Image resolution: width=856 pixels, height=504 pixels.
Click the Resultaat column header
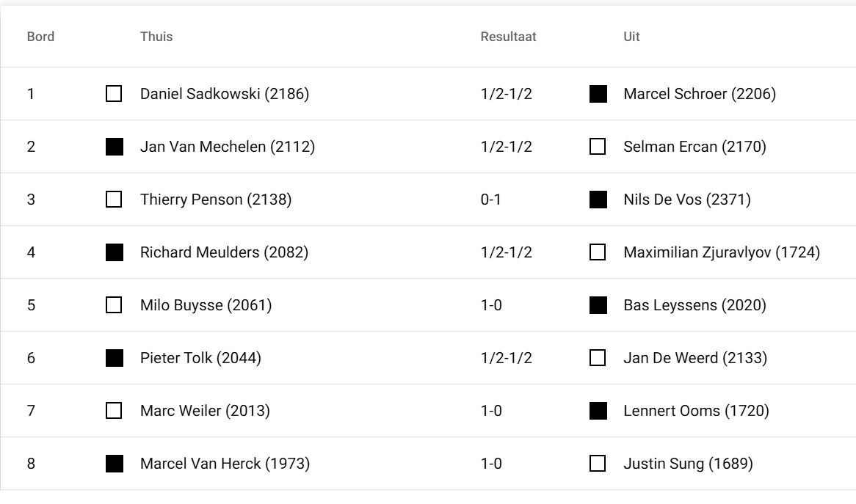pyautogui.click(x=508, y=37)
